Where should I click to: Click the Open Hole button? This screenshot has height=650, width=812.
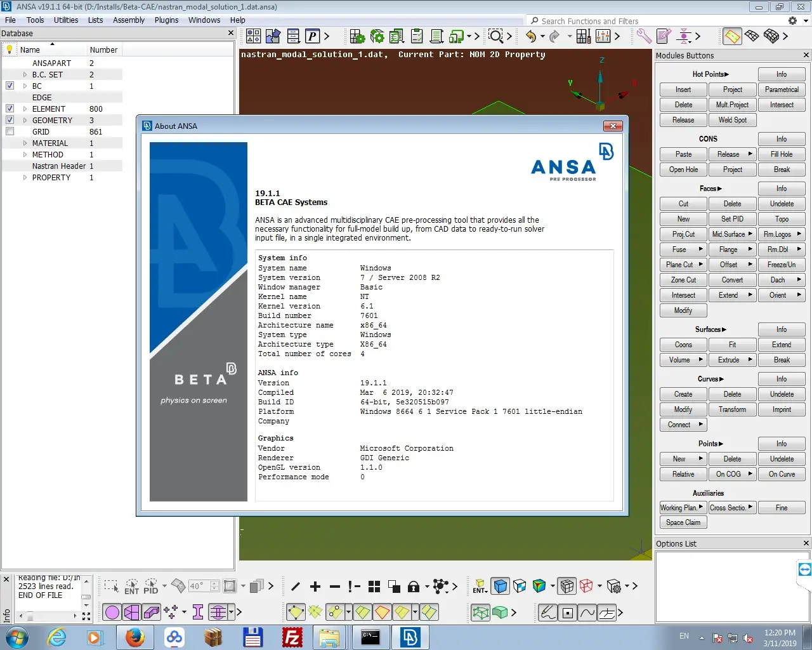[683, 169]
